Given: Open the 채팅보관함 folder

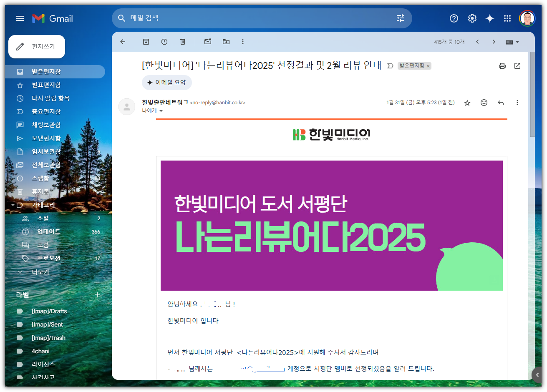Looking at the screenshot, I should [x=55, y=125].
